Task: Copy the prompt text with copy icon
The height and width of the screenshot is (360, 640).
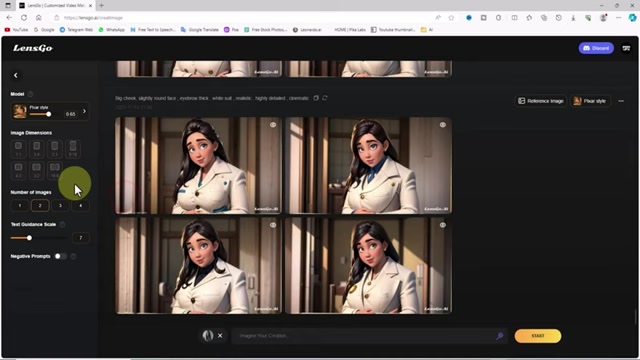Action: click(316, 98)
